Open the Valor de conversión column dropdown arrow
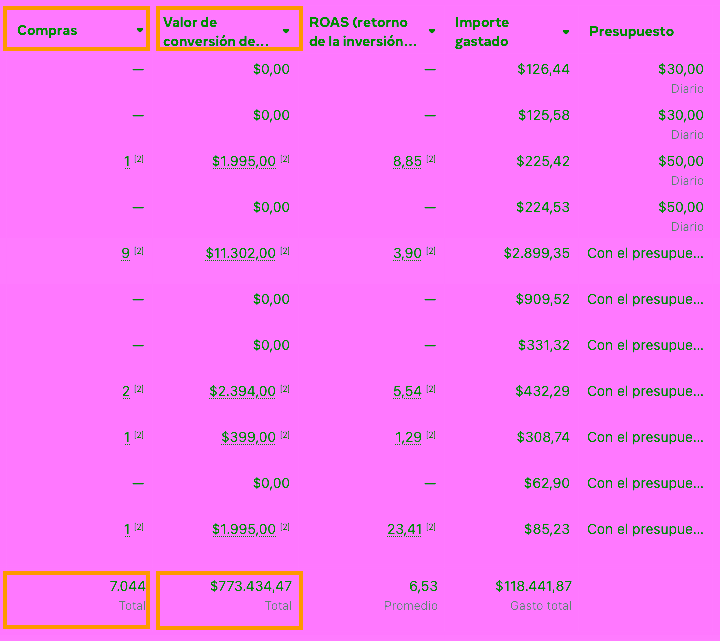Image resolution: width=720 pixels, height=641 pixels. click(286, 32)
